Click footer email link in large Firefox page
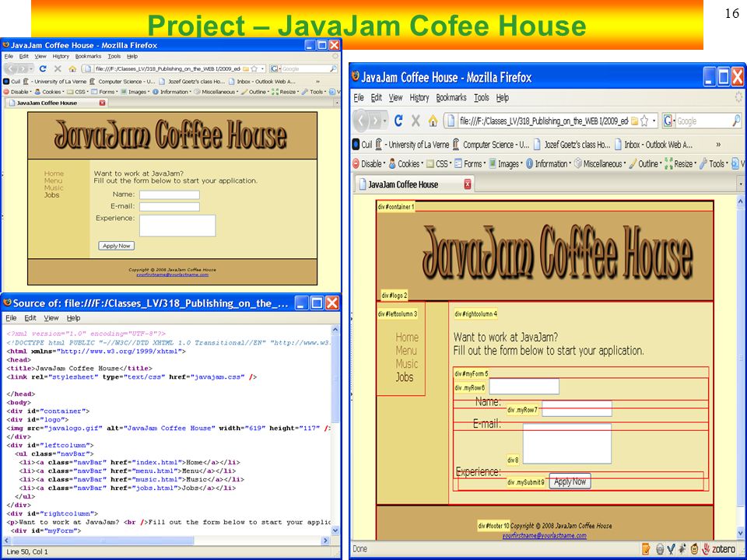 [x=544, y=536]
